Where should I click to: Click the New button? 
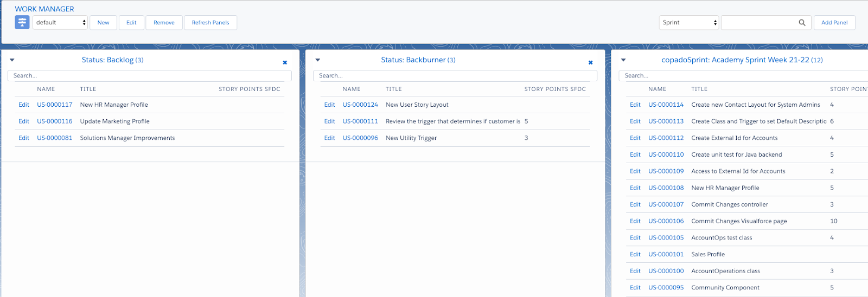click(103, 23)
